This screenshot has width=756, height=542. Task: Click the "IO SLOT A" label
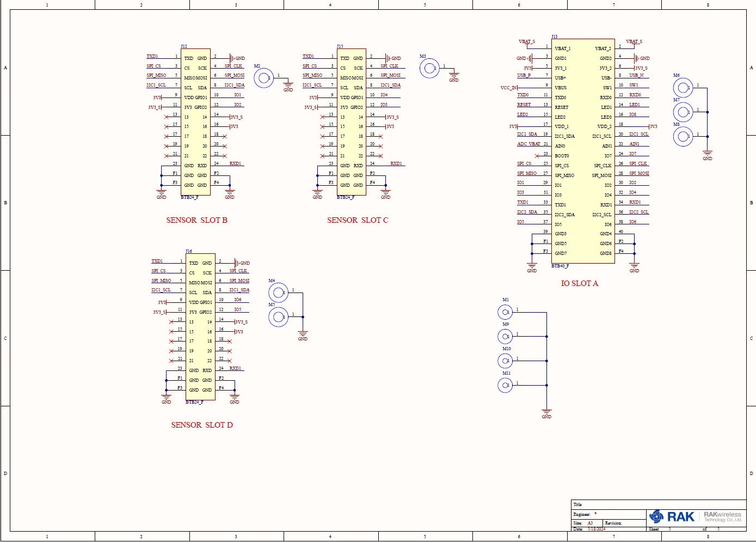(x=580, y=283)
